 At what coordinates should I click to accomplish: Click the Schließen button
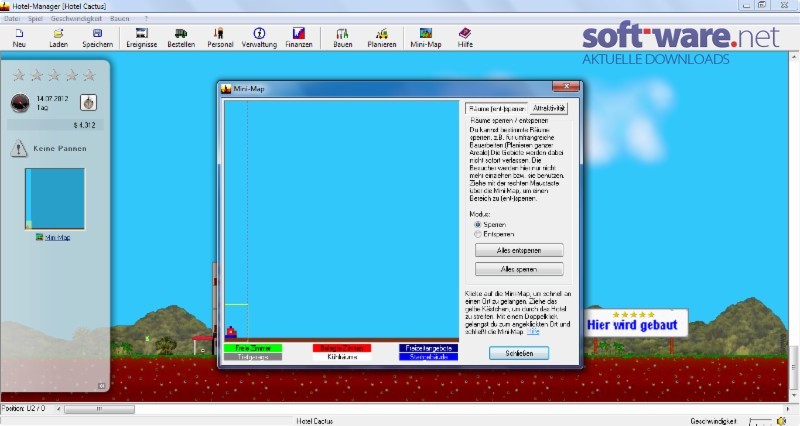519,353
